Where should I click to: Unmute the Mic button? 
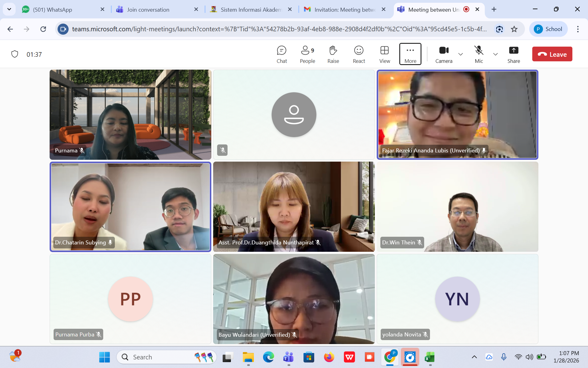click(479, 54)
